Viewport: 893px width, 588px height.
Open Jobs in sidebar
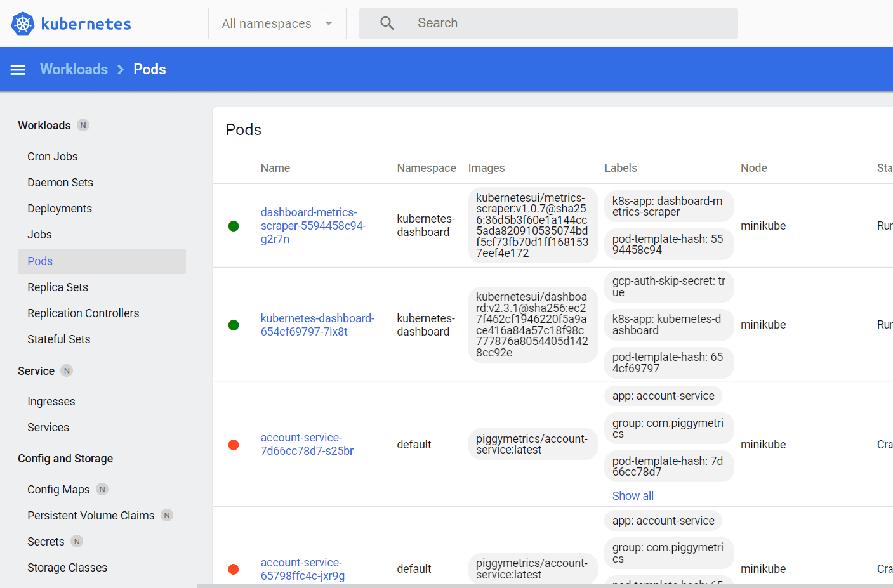39,235
